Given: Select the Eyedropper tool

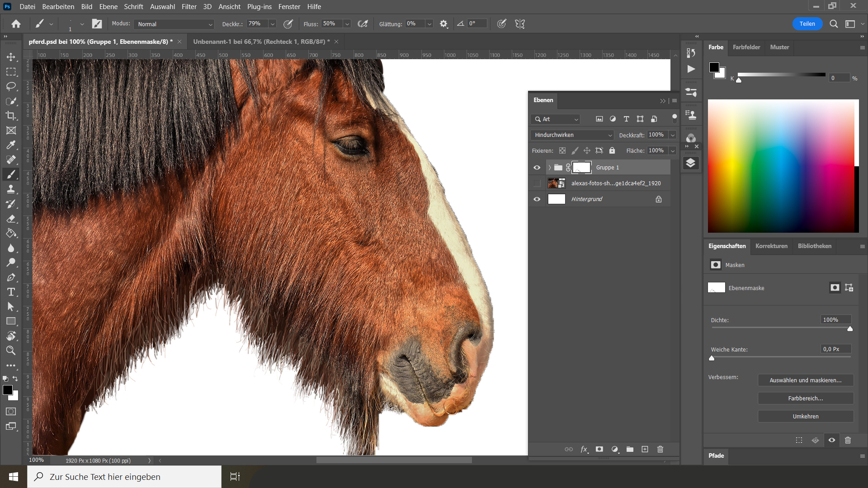Looking at the screenshot, I should point(11,145).
